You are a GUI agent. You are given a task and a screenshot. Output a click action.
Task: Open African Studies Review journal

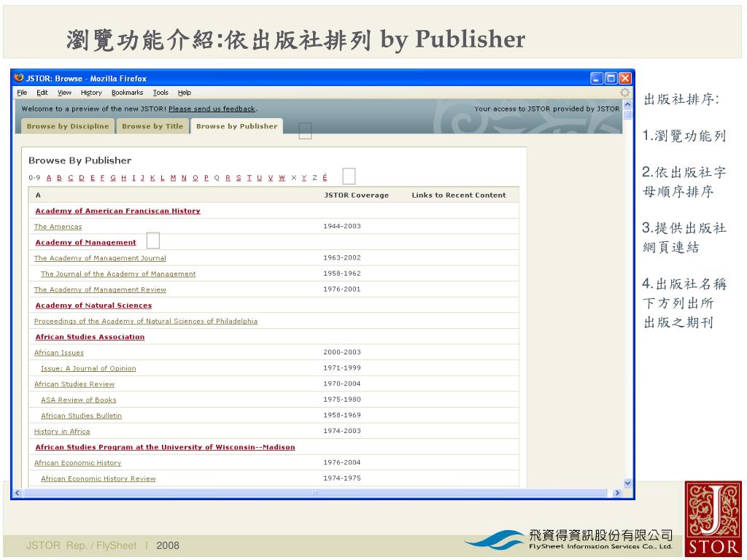pyautogui.click(x=74, y=384)
